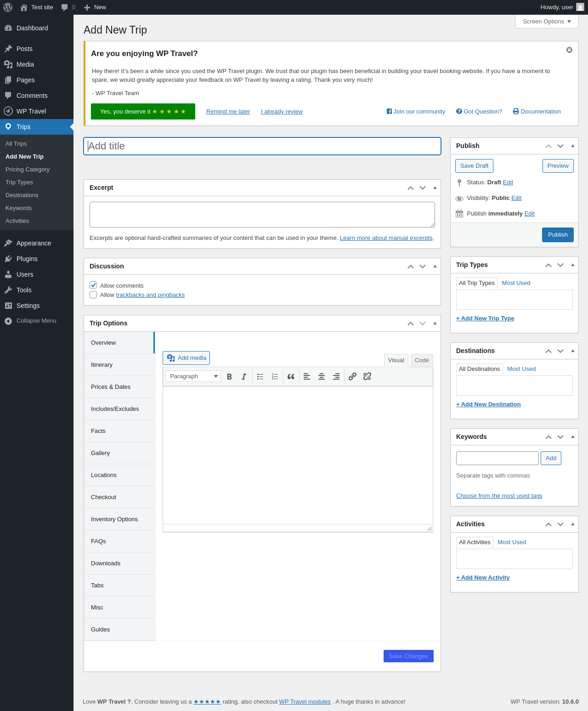The height and width of the screenshot is (711, 588).
Task: Align text center in editor
Action: pyautogui.click(x=322, y=376)
